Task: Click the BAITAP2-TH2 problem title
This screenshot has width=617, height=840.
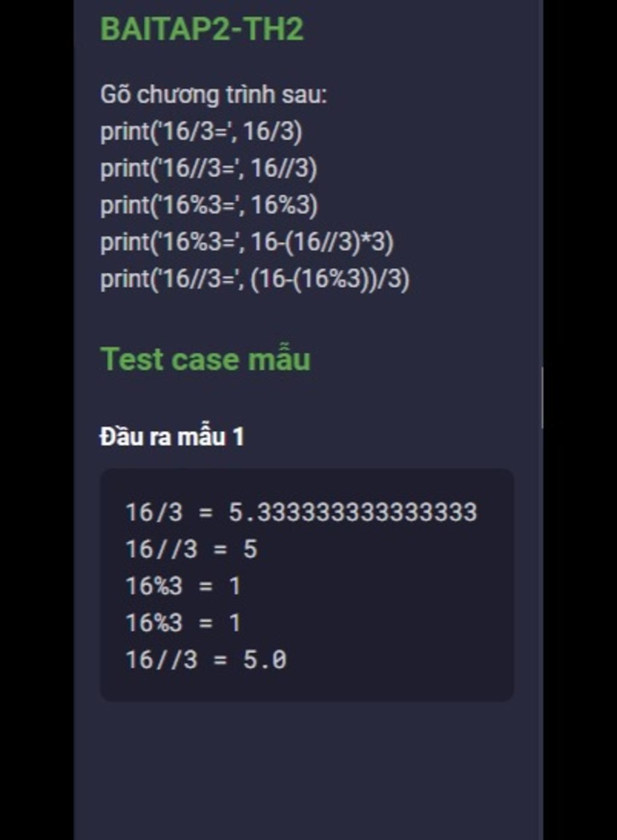Action: pyautogui.click(x=202, y=29)
